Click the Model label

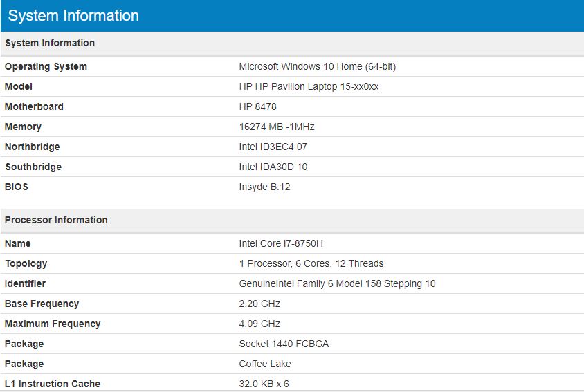[18, 86]
